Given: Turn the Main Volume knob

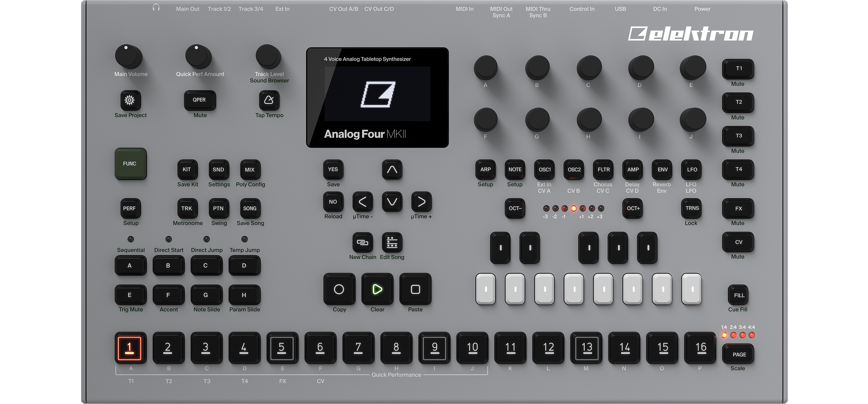Looking at the screenshot, I should [x=129, y=56].
